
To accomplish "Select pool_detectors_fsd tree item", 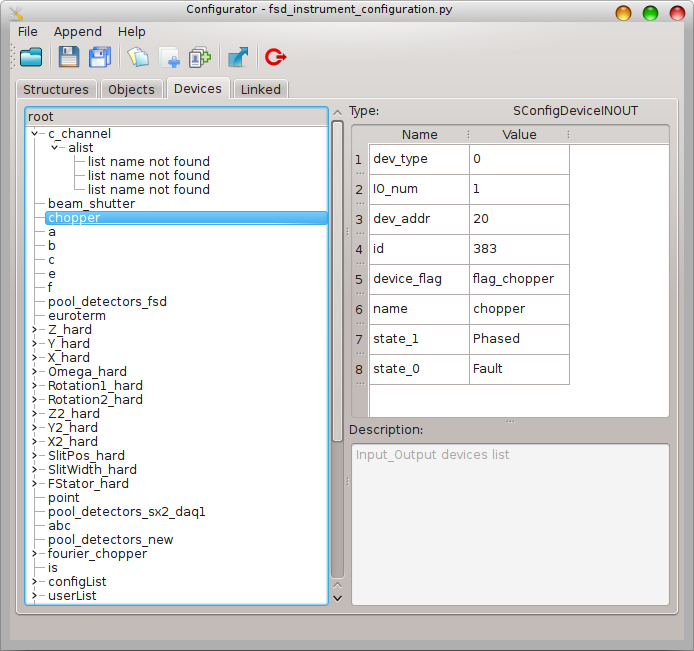I will [x=107, y=302].
